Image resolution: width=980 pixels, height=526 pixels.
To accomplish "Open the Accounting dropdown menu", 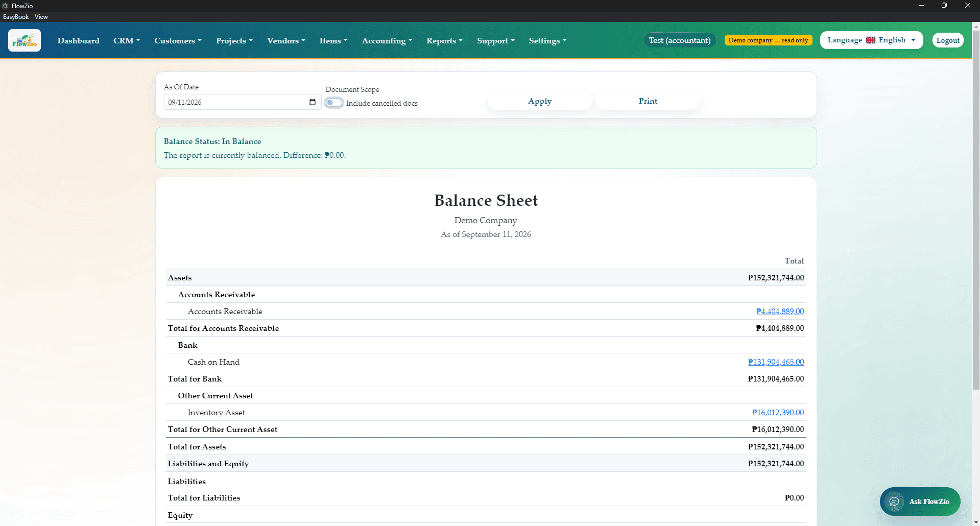I will [x=387, y=40].
